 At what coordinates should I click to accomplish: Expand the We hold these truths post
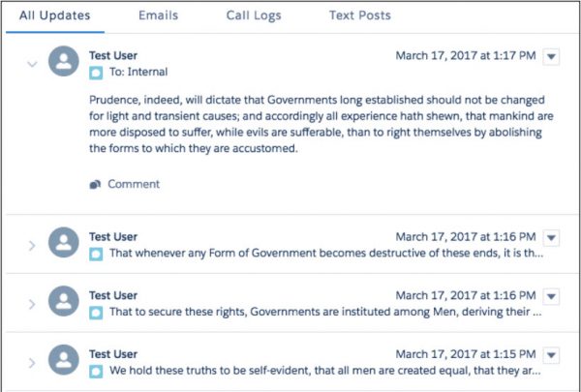pos(32,362)
